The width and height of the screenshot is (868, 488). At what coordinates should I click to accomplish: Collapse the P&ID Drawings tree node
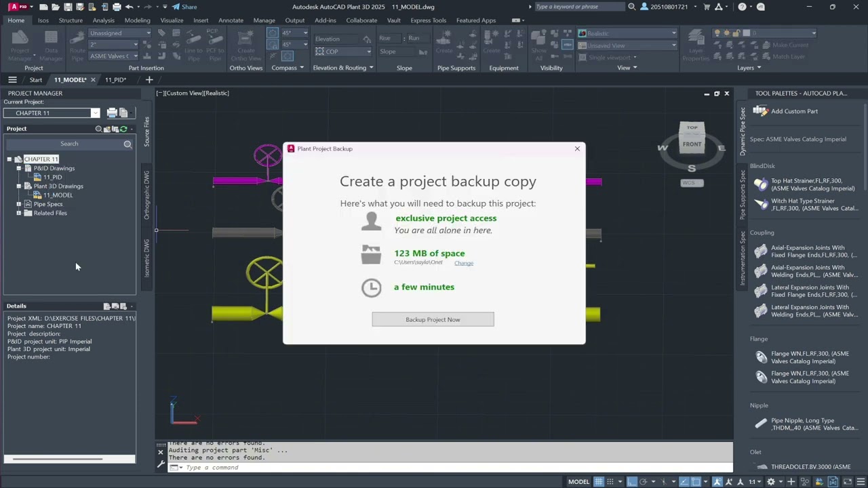click(19, 168)
